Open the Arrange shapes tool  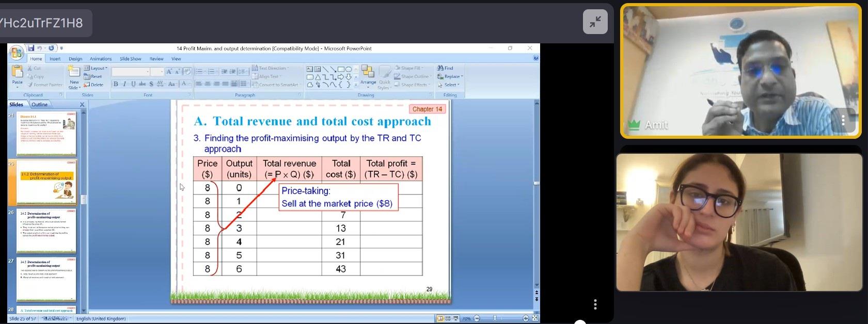click(368, 75)
